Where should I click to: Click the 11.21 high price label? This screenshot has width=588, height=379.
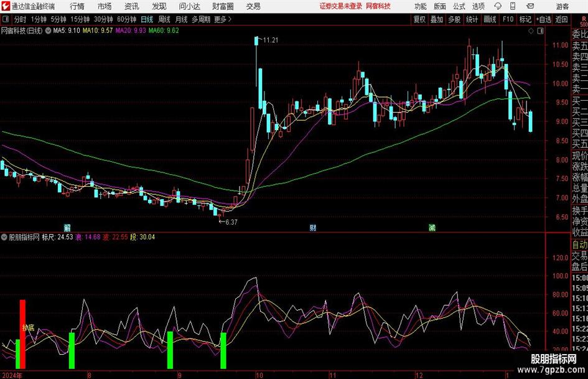coord(271,40)
